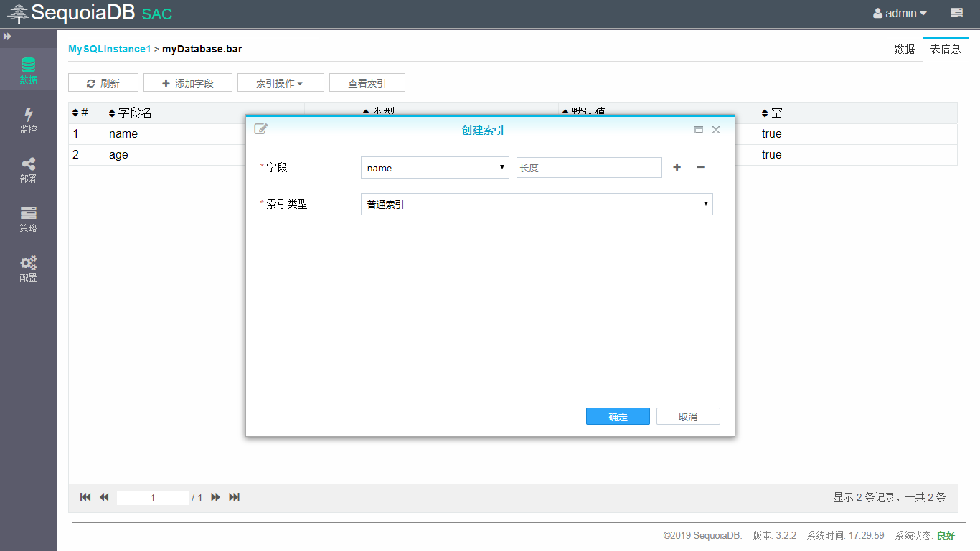This screenshot has height=551, width=980.
Task: Open the 部署 (Deploy) sidebar section
Action: [x=28, y=170]
